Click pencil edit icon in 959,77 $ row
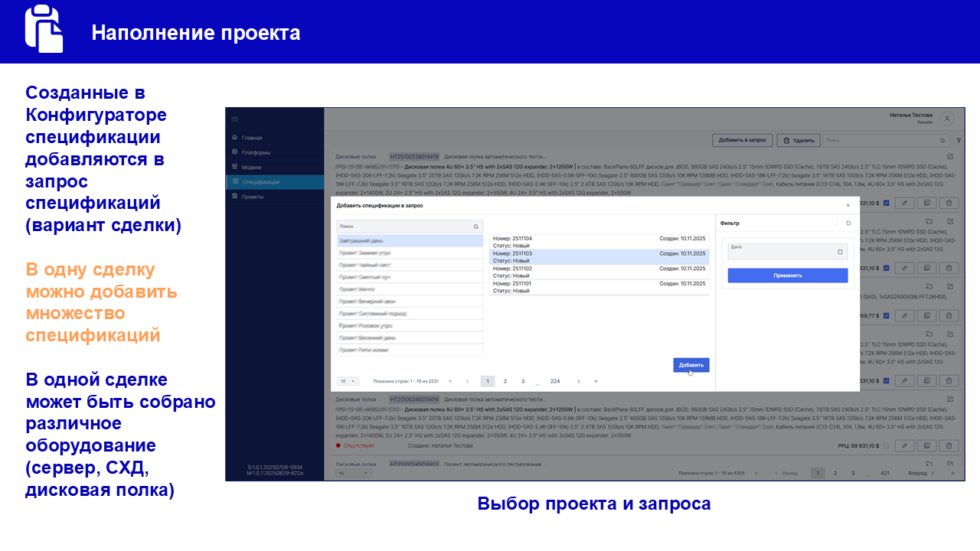Screen dimensions: 980x551 [x=905, y=315]
